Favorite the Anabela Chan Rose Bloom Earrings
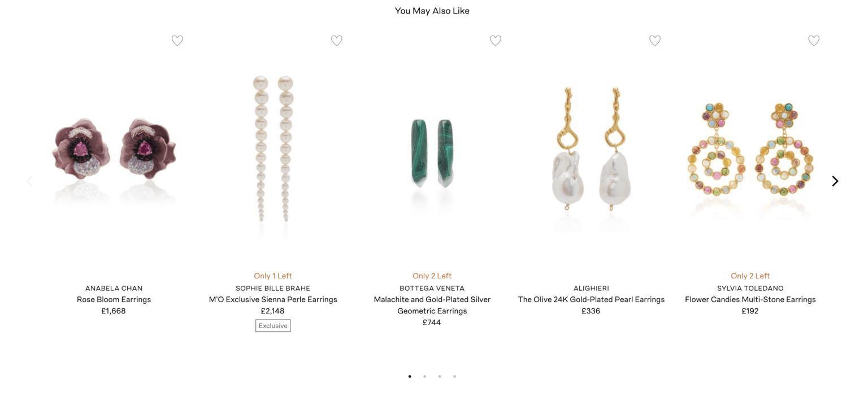 point(177,41)
